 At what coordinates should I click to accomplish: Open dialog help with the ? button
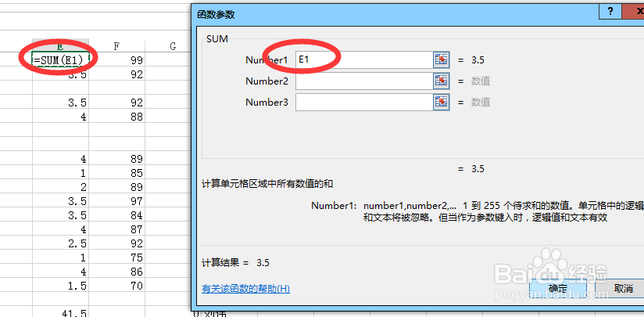610,13
